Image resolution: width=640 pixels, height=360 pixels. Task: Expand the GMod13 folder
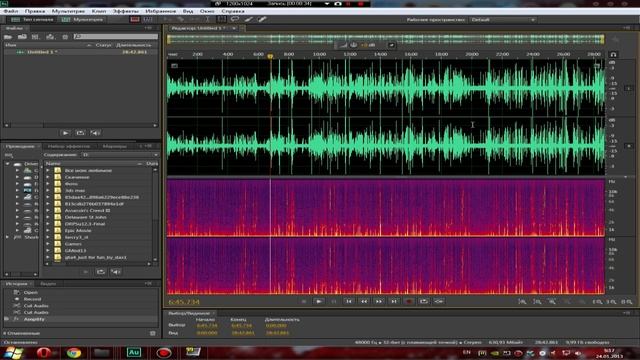click(48, 251)
